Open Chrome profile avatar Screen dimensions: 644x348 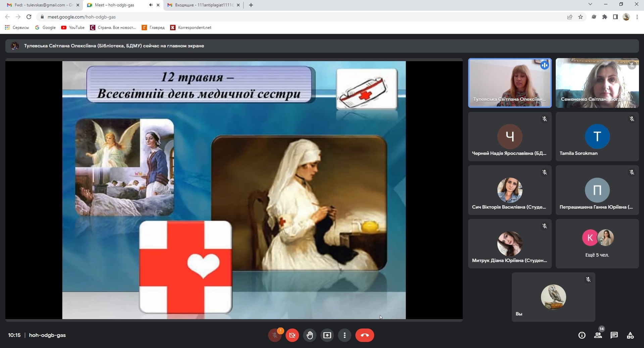click(x=626, y=17)
